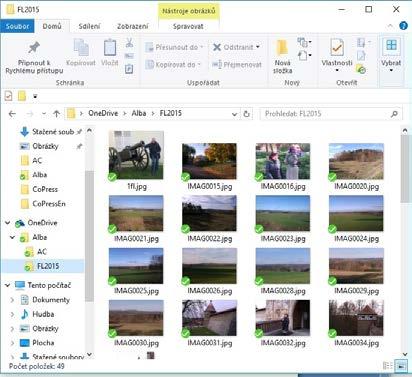Image resolution: width=412 pixels, height=377 pixels.
Task: Click the copy path icon in Schránka
Action: pos(129,56)
